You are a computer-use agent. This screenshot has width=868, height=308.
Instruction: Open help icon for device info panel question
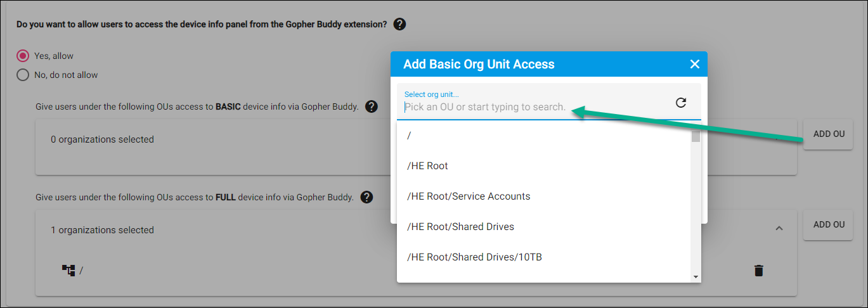(399, 25)
